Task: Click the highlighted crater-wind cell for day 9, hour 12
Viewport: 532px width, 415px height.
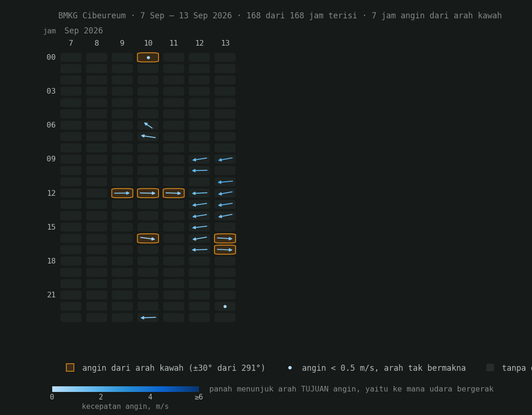Action: click(122, 193)
